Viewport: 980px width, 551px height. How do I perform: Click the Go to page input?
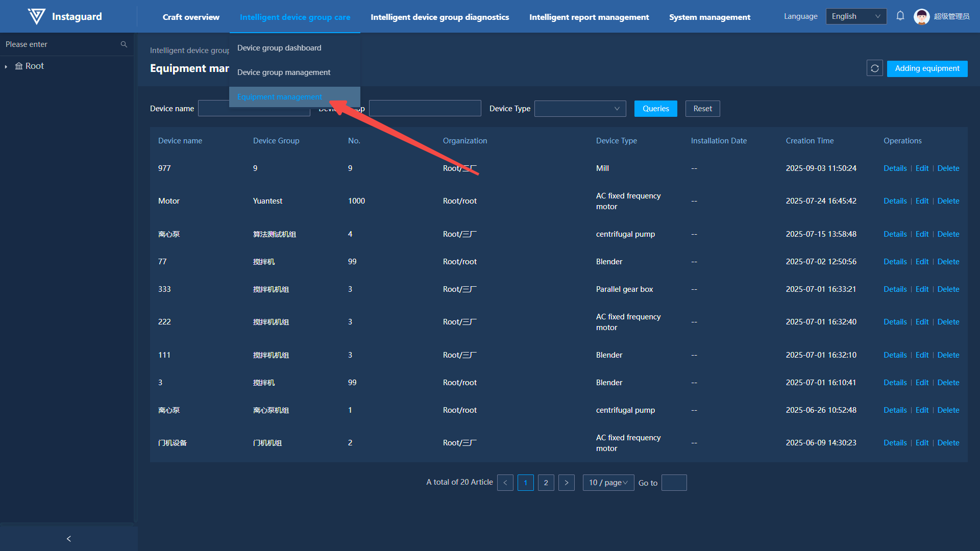(674, 483)
